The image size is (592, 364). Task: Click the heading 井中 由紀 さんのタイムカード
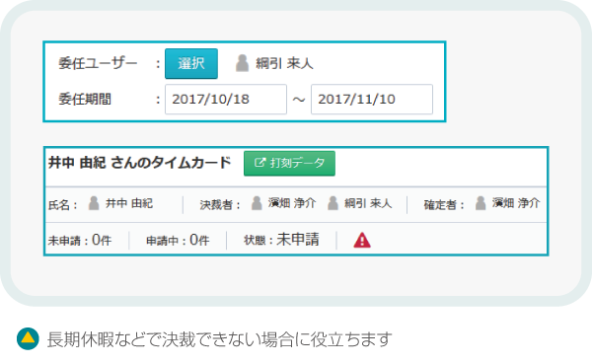coord(139,163)
